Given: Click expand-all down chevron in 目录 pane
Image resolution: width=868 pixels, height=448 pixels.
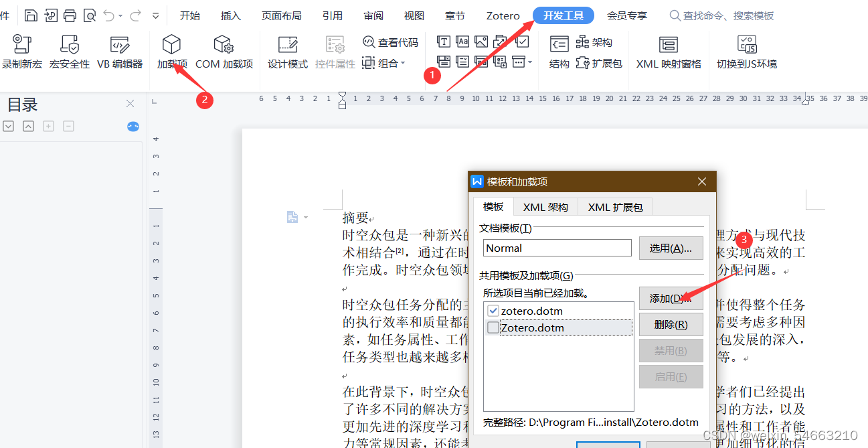Looking at the screenshot, I should point(8,126).
